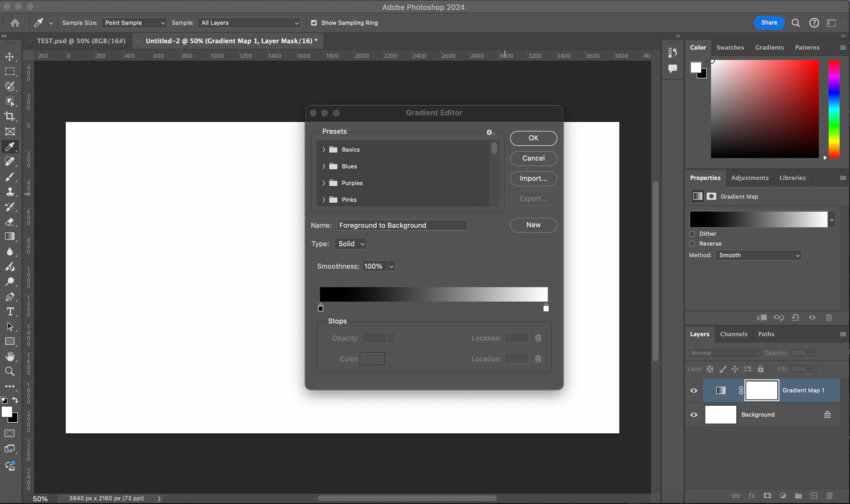Switch to the Swatches tab
850x504 pixels.
[x=730, y=48]
